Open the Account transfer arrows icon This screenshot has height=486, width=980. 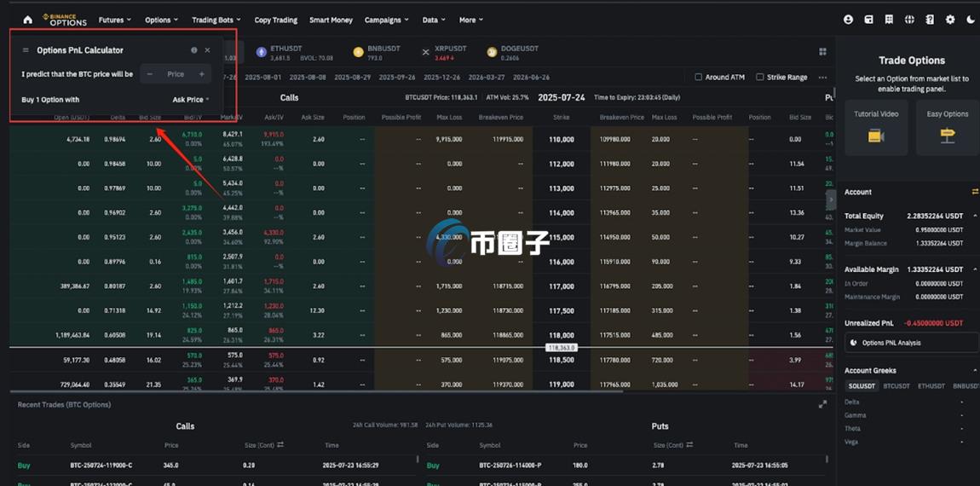pos(974,191)
